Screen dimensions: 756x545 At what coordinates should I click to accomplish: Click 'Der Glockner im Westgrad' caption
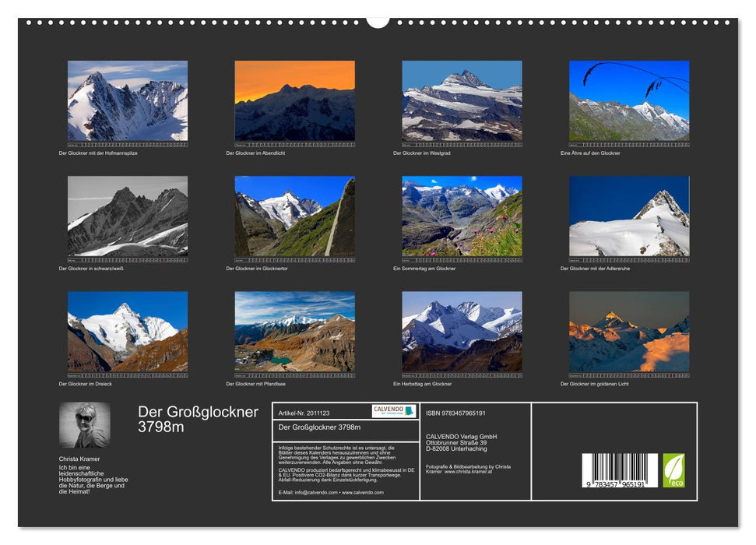420,153
